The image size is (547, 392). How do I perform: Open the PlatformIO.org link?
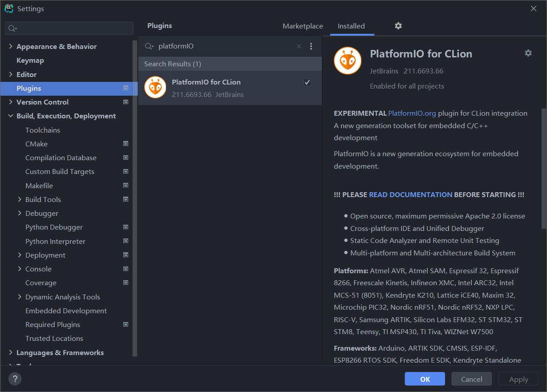[412, 113]
